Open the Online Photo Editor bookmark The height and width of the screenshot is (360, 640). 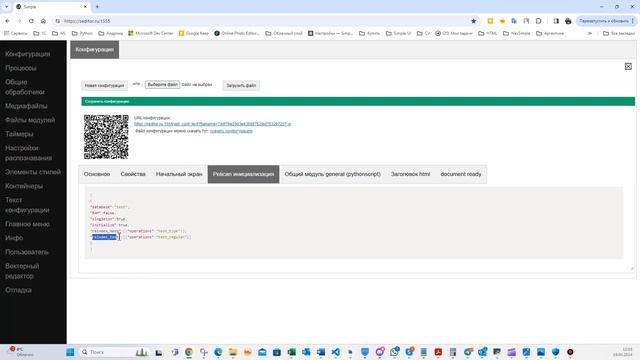point(237,33)
